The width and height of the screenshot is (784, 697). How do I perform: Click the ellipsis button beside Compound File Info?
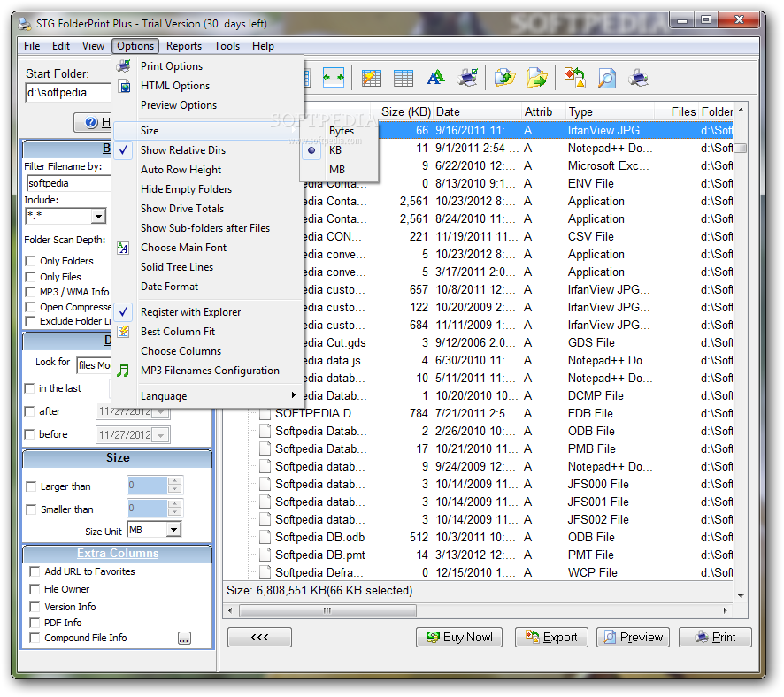pos(184,638)
